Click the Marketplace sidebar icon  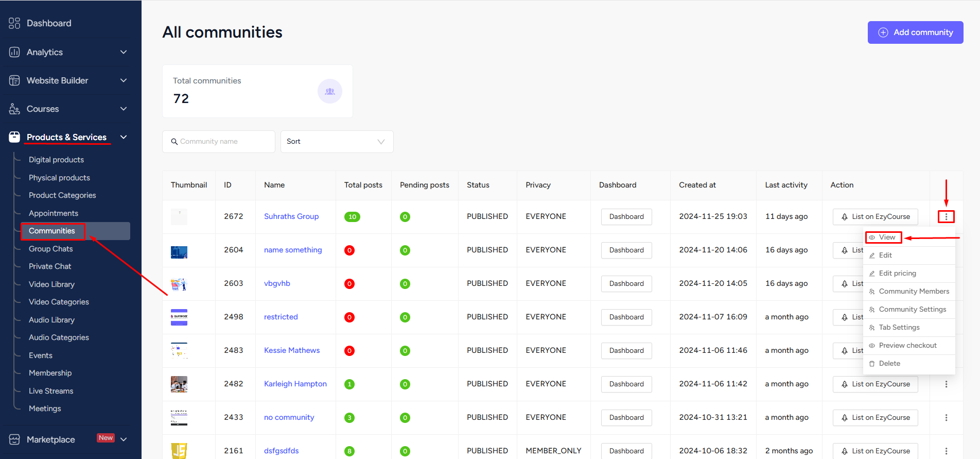(14, 439)
